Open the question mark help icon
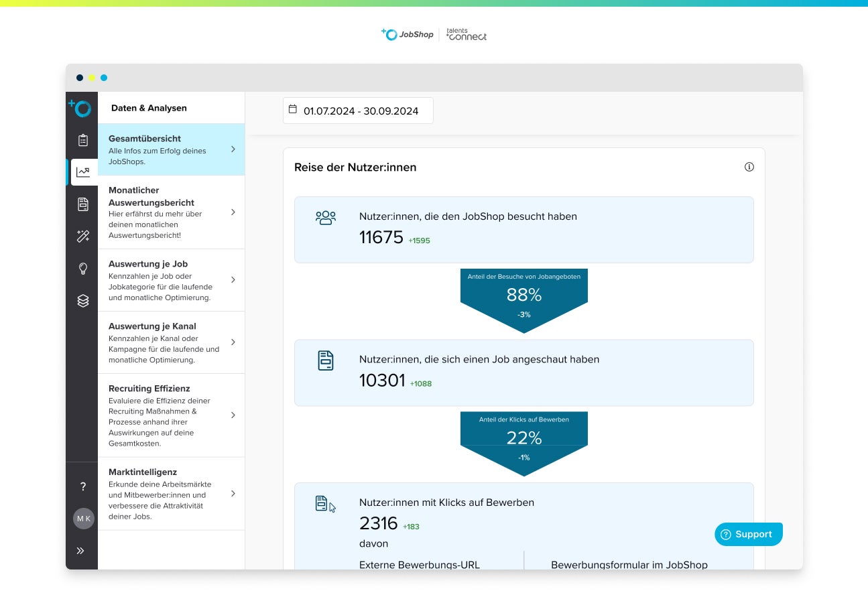 pos(82,486)
